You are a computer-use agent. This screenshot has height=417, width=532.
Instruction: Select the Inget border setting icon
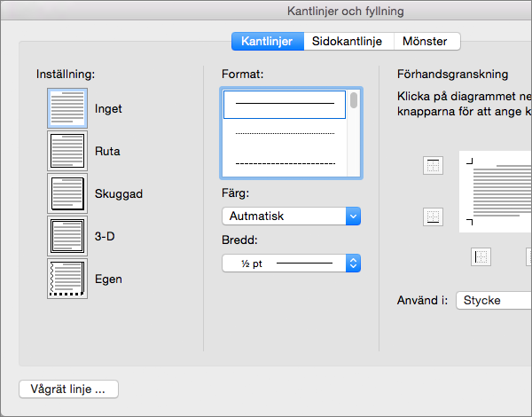coord(67,108)
